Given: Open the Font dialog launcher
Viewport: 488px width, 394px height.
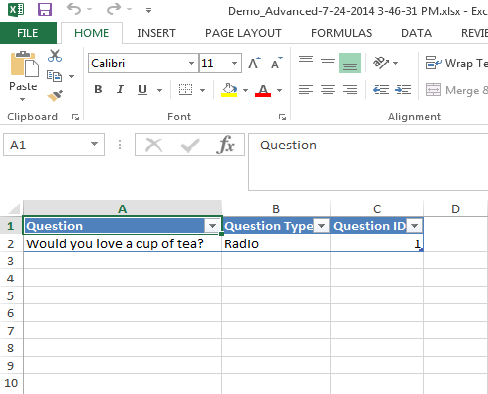Looking at the screenshot, I should click(x=282, y=117).
